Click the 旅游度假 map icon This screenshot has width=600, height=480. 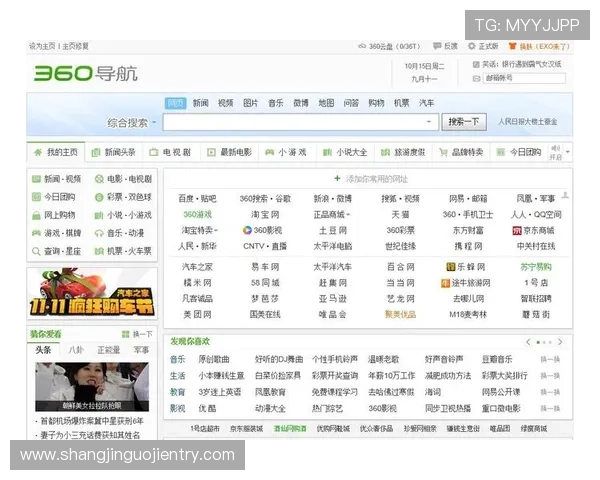(x=385, y=152)
